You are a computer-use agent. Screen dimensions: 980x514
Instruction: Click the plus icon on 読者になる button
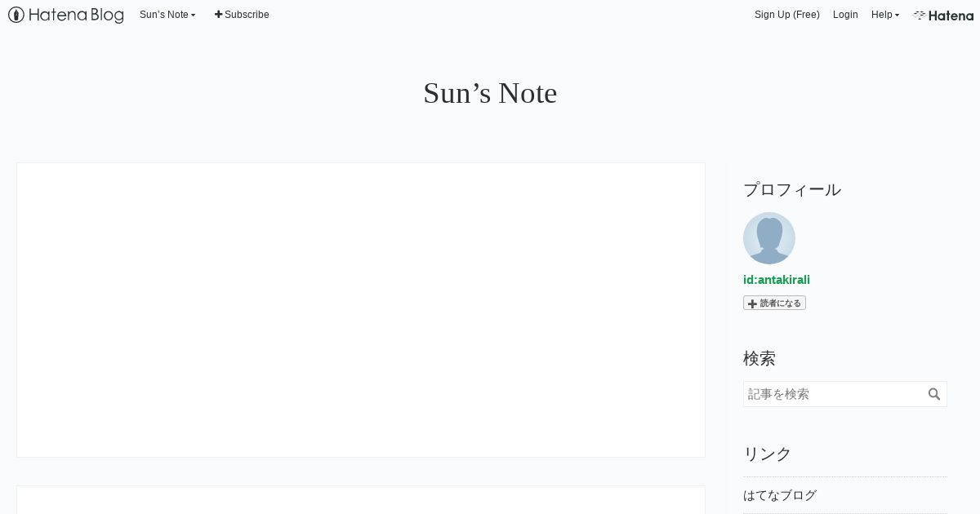(x=752, y=304)
